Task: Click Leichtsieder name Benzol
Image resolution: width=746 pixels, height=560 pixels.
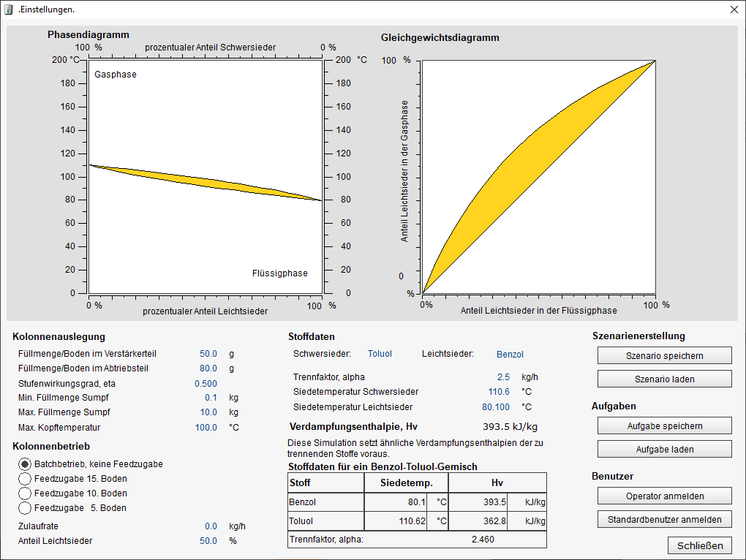Action: pos(510,354)
